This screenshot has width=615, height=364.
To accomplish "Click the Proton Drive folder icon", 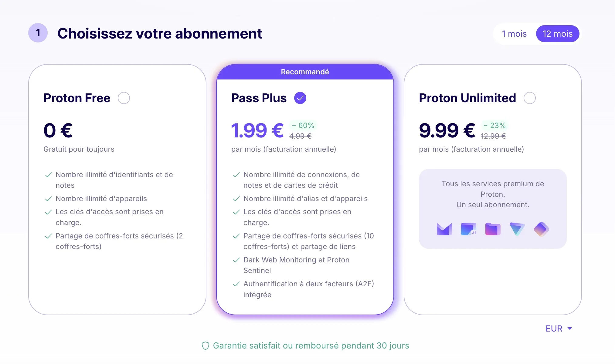I will [x=493, y=229].
